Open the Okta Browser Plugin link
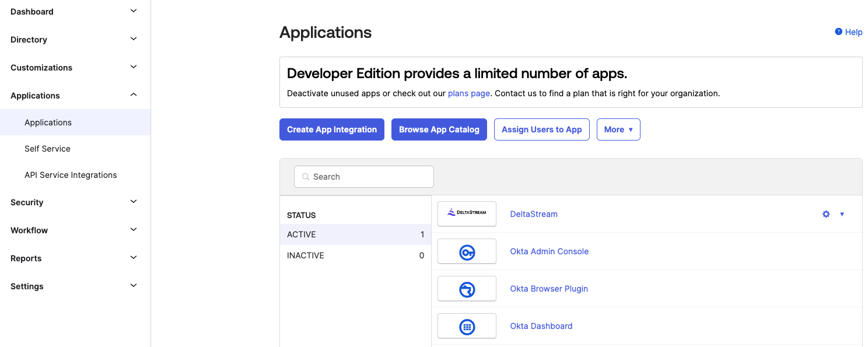The width and height of the screenshot is (868, 347). pyautogui.click(x=549, y=289)
